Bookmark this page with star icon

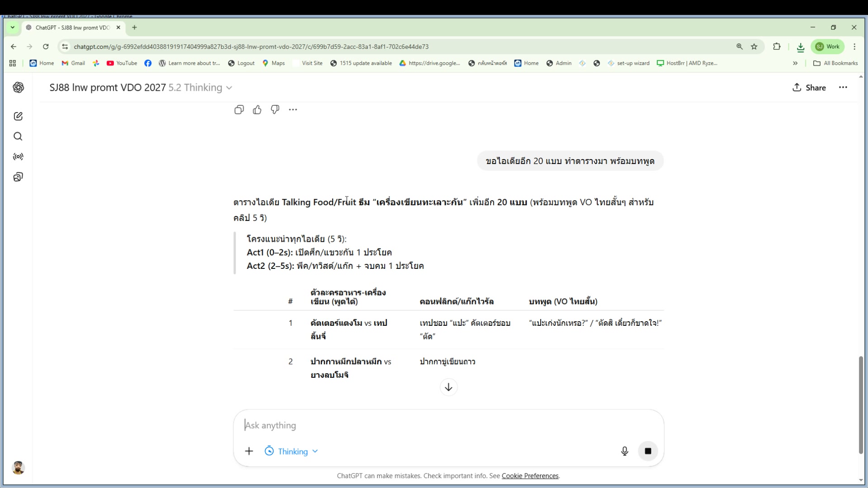click(754, 47)
